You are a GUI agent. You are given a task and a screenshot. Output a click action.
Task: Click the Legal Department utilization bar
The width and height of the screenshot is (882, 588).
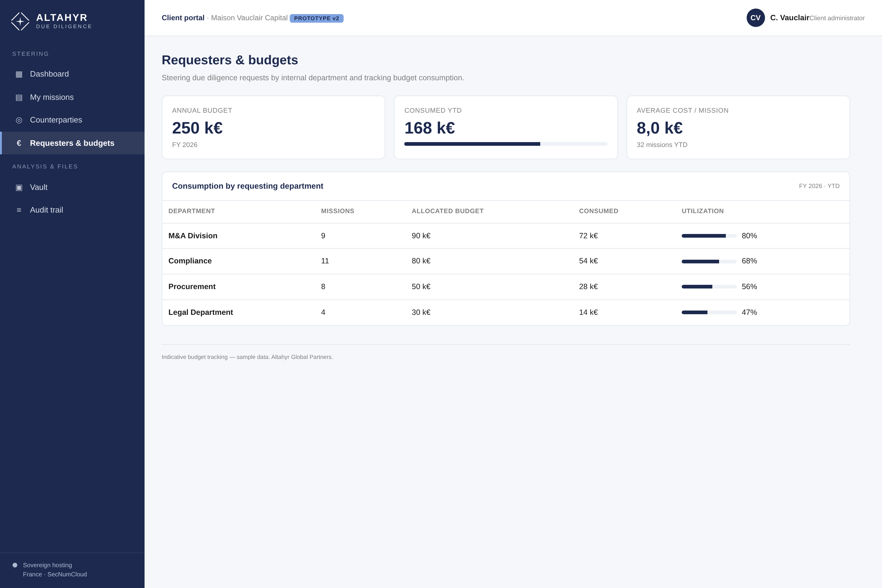coord(709,312)
